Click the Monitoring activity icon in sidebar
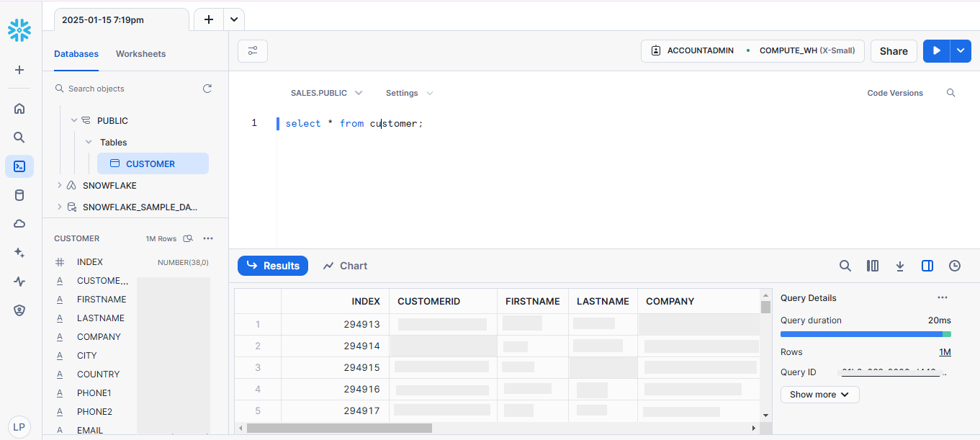The width and height of the screenshot is (980, 440). (x=19, y=282)
